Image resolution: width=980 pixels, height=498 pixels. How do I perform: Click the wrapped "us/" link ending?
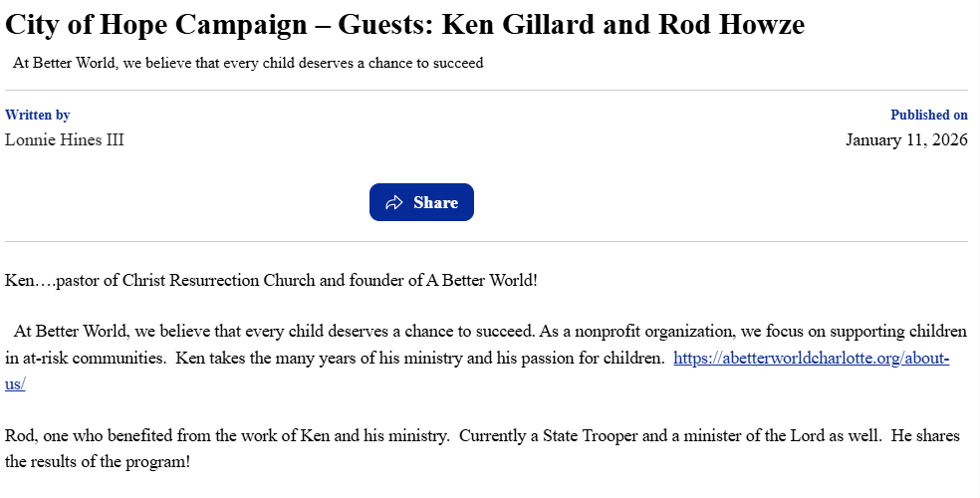click(15, 383)
